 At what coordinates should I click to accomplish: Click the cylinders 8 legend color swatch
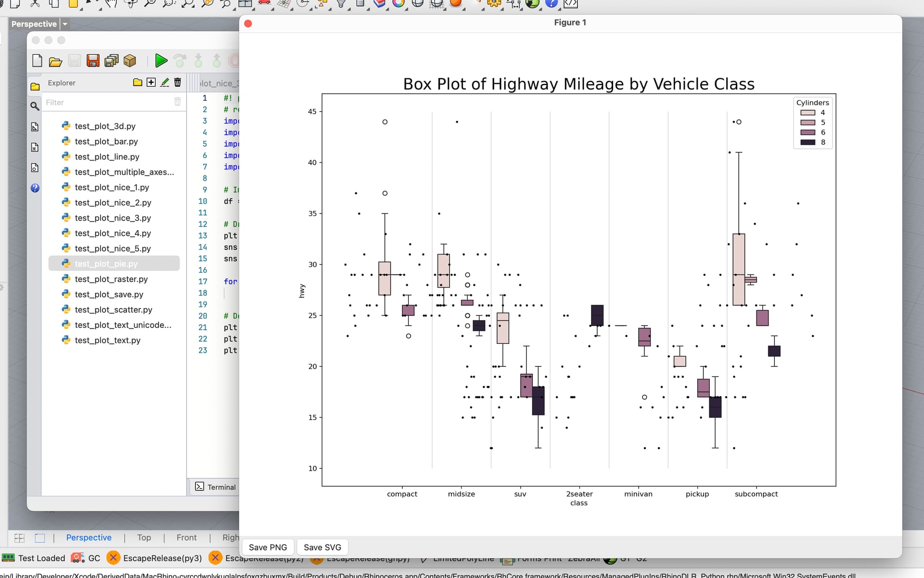[x=808, y=142]
